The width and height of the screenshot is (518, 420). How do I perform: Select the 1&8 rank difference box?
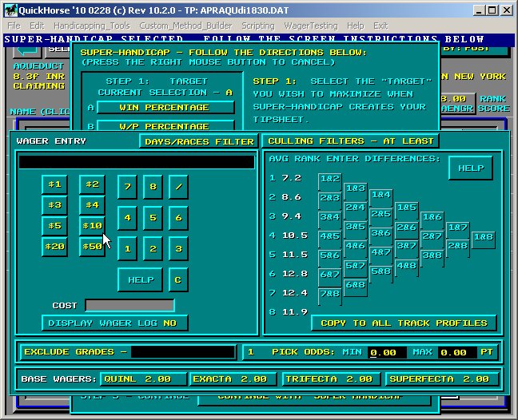(x=483, y=236)
